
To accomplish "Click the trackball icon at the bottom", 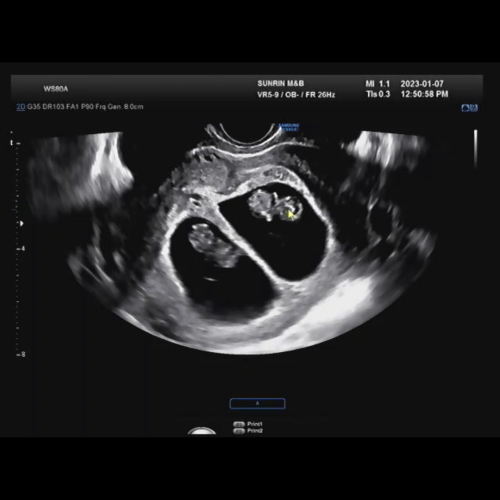I will (x=202, y=431).
